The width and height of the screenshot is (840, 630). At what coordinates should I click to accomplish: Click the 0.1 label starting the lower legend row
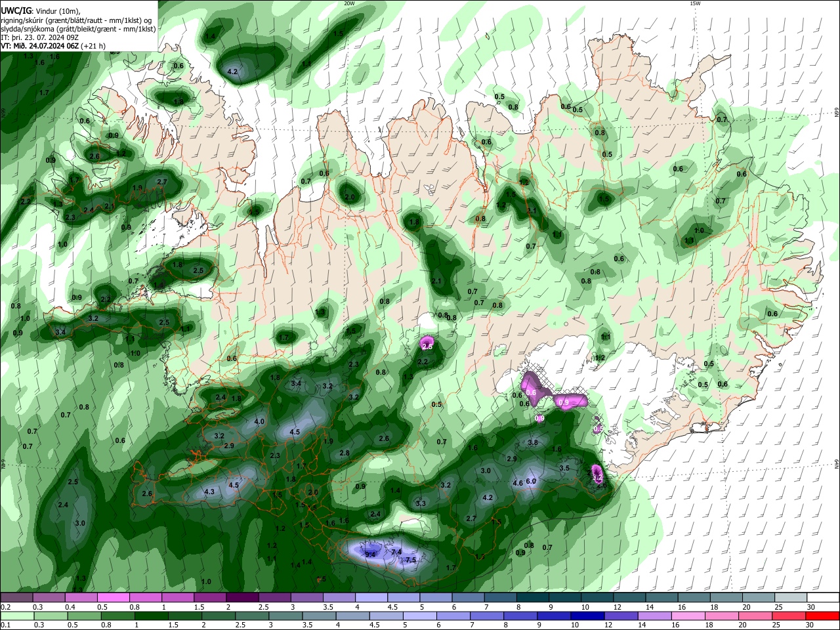tap(5, 625)
